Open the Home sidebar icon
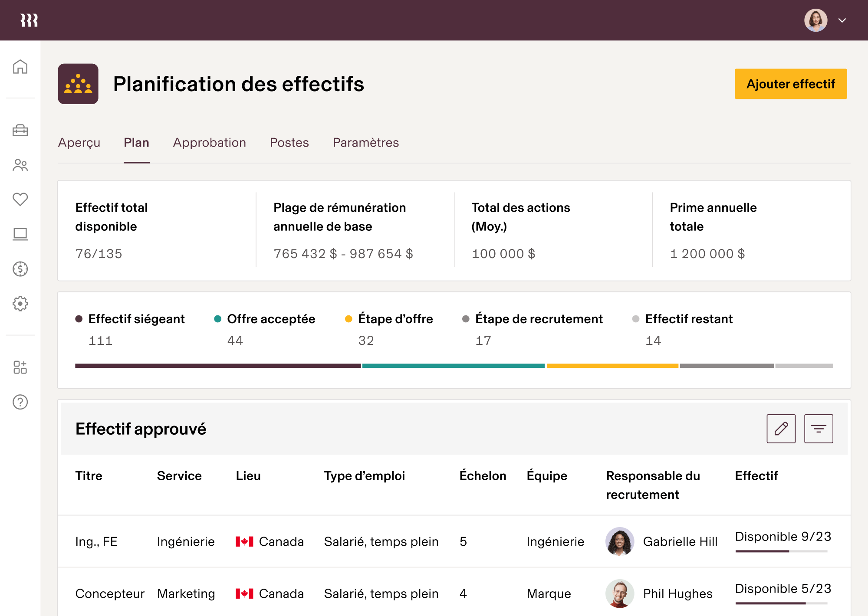Screen dimensions: 868x616 click(20, 67)
